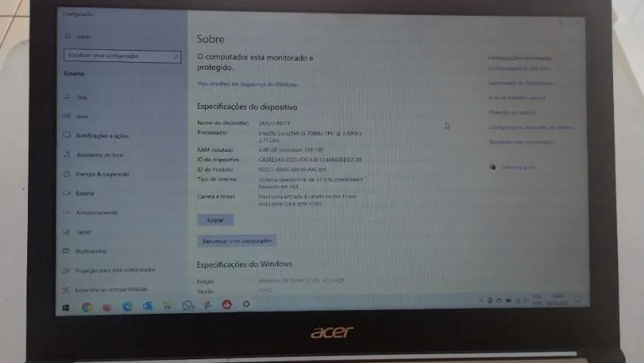
Task: Open Energia & suspensão settings
Action: click(97, 174)
